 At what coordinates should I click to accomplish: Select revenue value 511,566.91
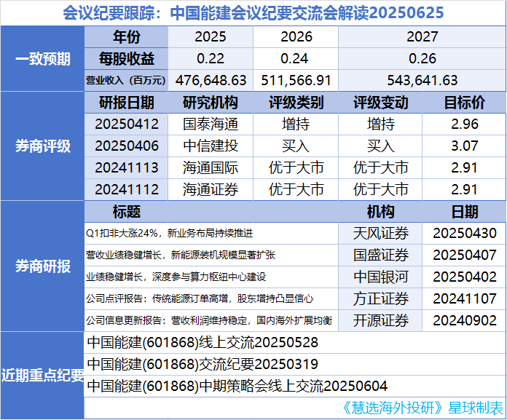tap(296, 81)
